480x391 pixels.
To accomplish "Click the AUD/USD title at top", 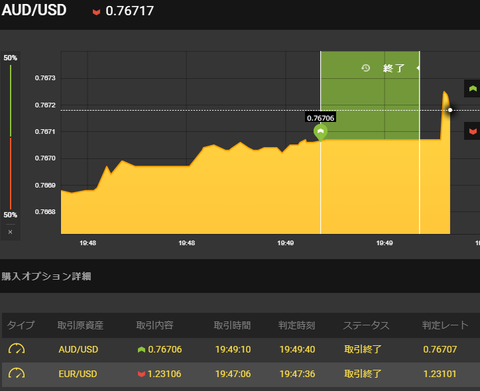I will pyautogui.click(x=34, y=10).
